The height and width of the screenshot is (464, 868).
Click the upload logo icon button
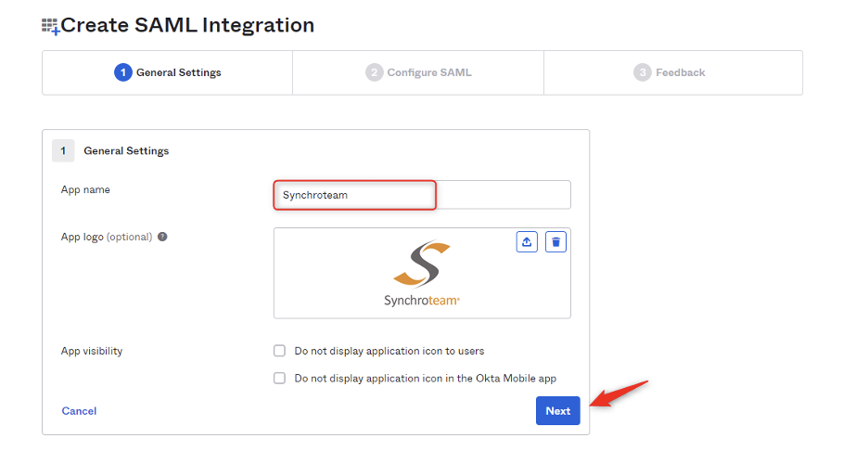click(527, 242)
